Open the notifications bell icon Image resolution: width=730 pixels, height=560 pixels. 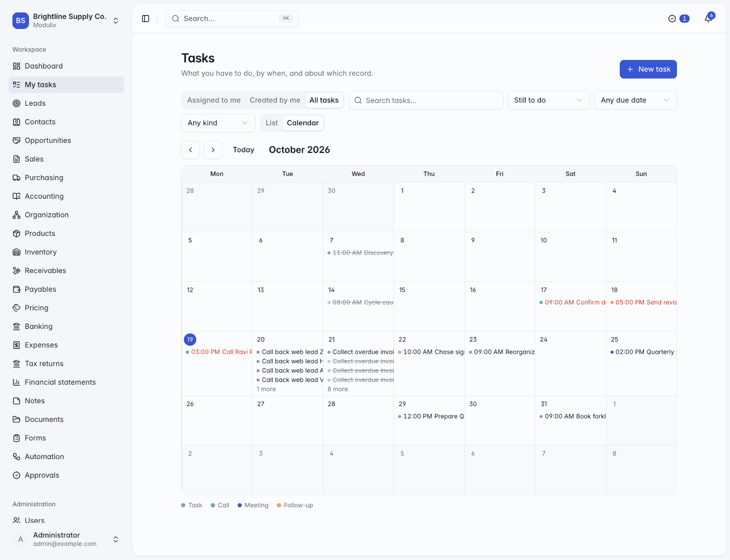point(708,19)
